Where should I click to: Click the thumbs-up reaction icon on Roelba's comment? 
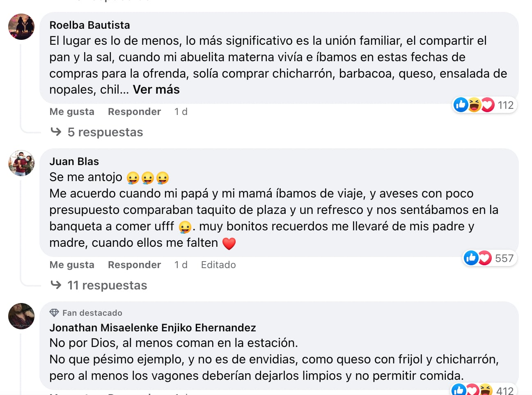(461, 105)
